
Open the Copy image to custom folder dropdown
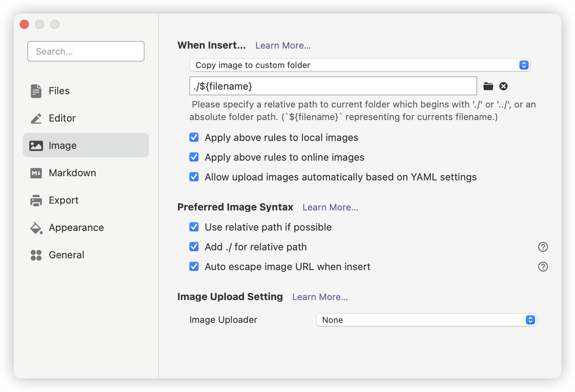coord(360,65)
